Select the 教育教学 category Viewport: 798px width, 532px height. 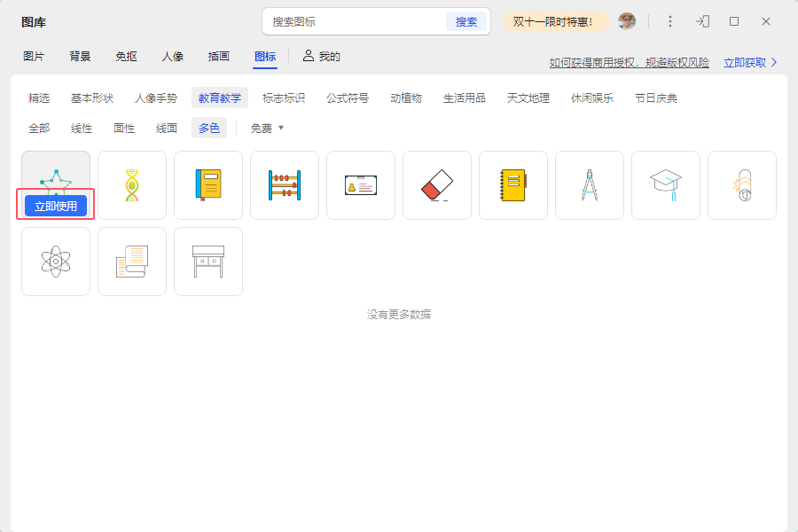[x=220, y=98]
